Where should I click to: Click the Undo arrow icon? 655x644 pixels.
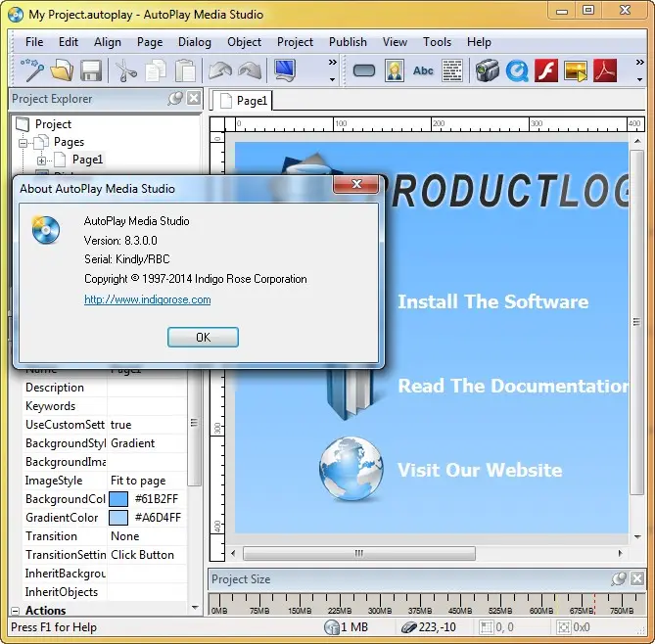[x=220, y=70]
